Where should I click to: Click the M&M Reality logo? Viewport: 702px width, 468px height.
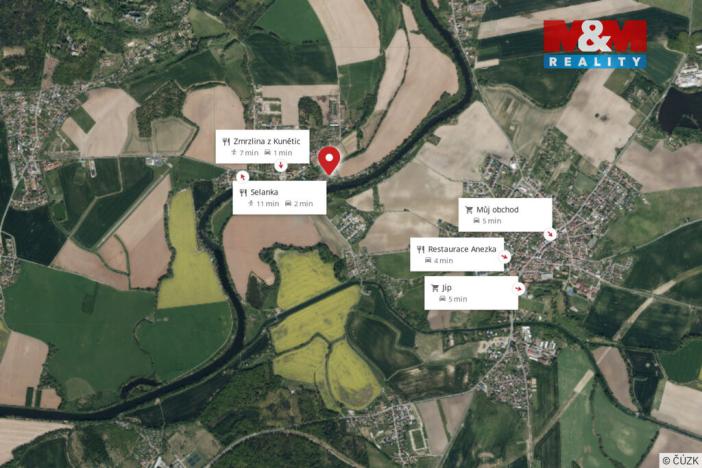point(595,44)
